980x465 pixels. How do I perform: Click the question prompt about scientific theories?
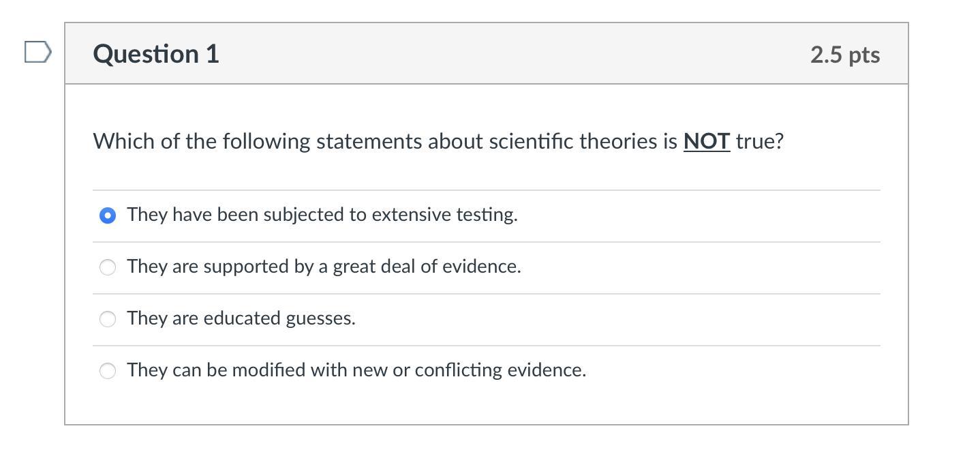438,141
